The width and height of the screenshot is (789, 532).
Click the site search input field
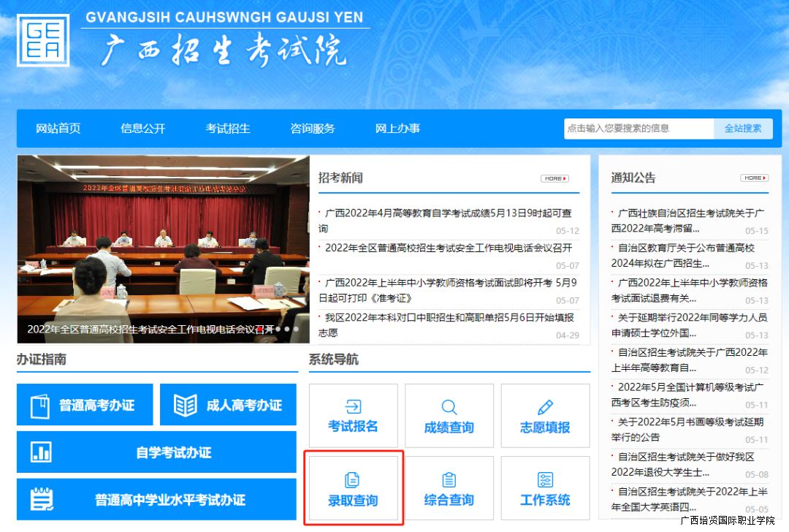point(638,128)
